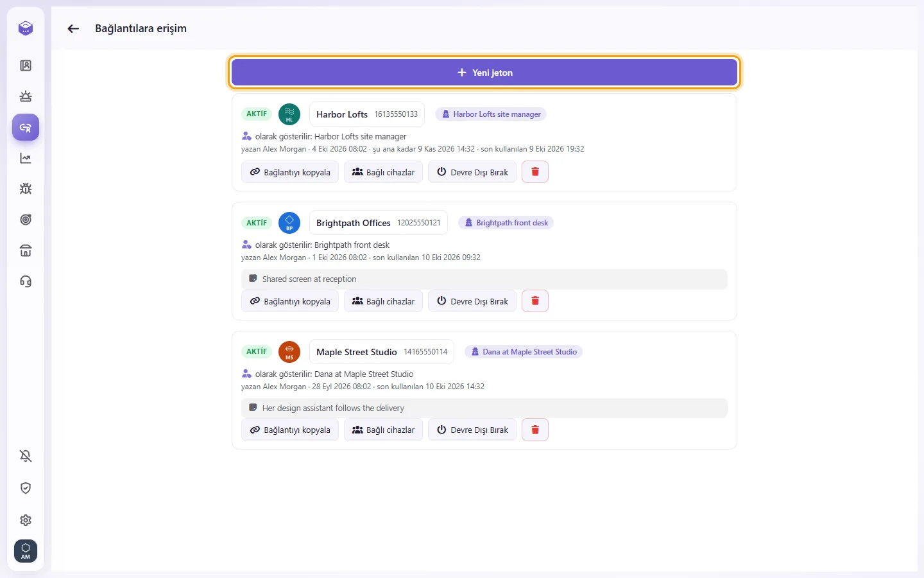Delete the Harbor Lofts token
924x578 pixels.
click(x=535, y=172)
